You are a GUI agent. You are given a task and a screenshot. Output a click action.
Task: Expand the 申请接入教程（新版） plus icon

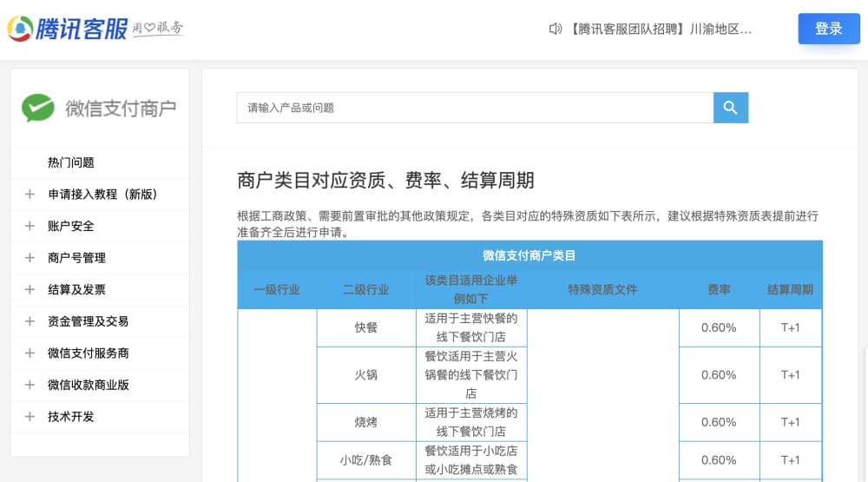pyautogui.click(x=30, y=195)
